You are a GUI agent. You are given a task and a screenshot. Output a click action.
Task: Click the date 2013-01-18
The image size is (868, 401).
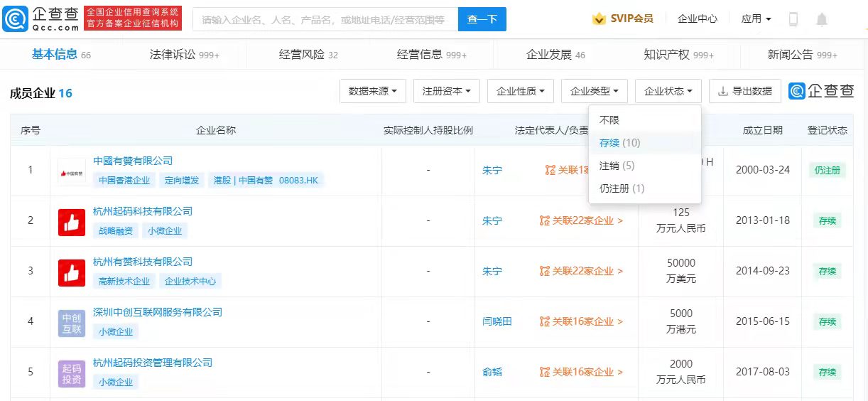(x=763, y=220)
